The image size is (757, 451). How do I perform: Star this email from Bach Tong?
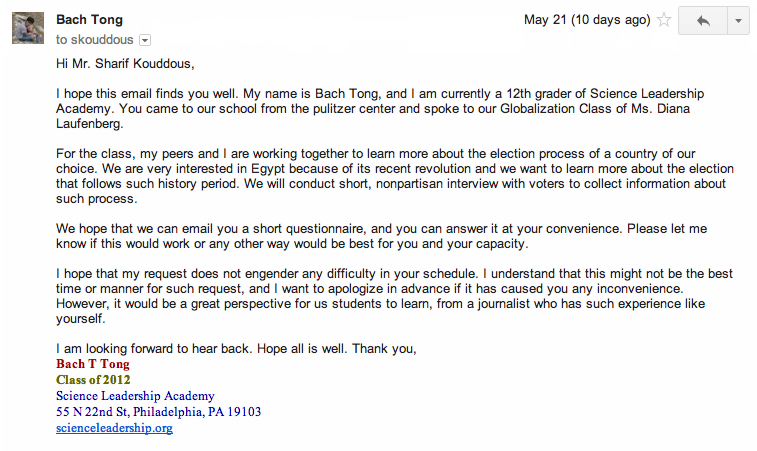pyautogui.click(x=664, y=20)
